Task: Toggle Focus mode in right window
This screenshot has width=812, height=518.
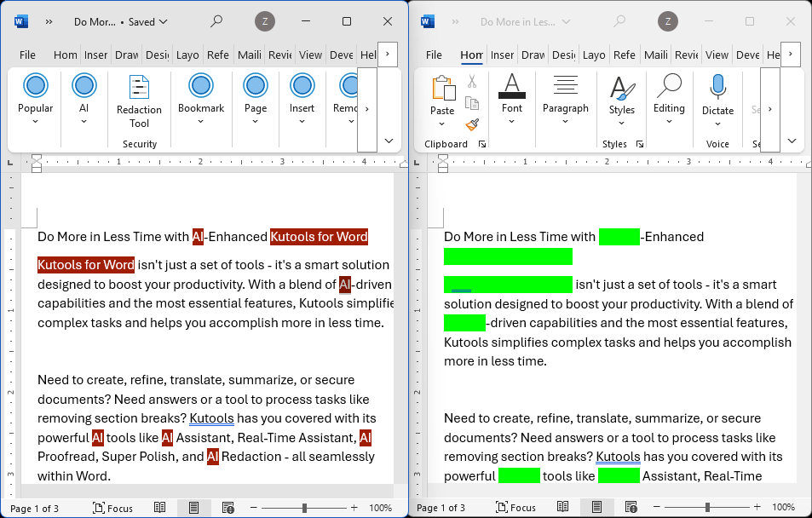Action: (515, 508)
